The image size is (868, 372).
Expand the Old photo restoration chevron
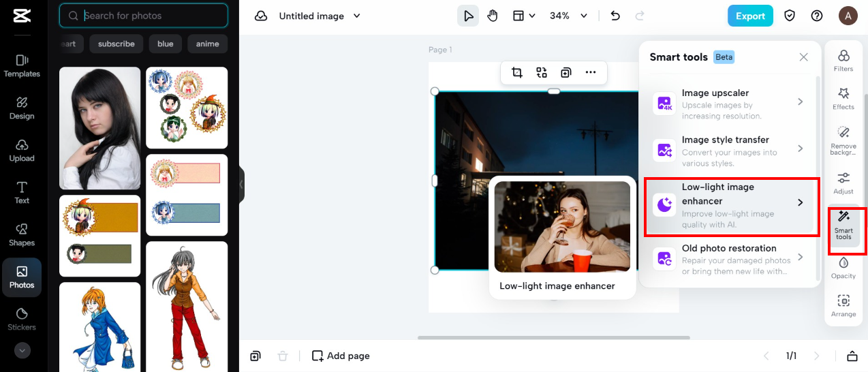[801, 257]
